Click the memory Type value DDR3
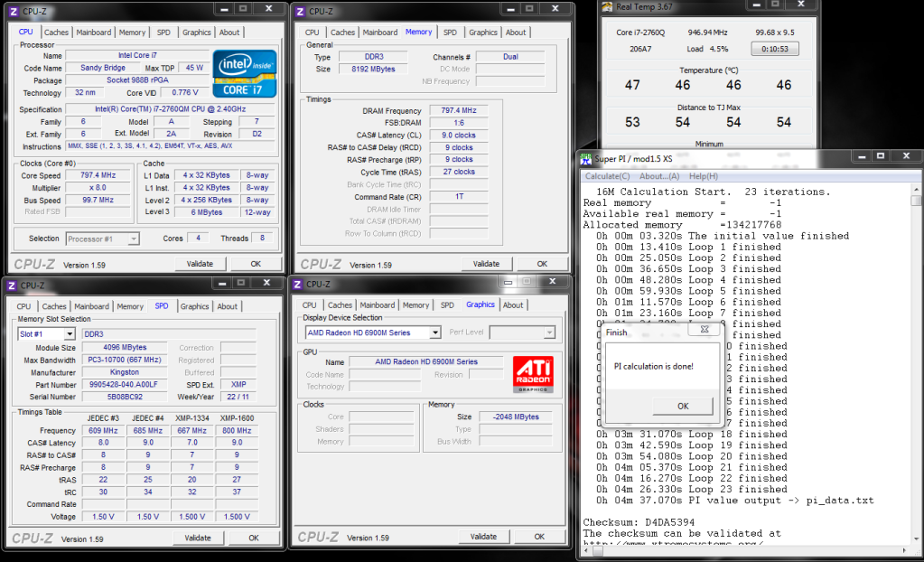This screenshot has width=924, height=562. pyautogui.click(x=374, y=57)
